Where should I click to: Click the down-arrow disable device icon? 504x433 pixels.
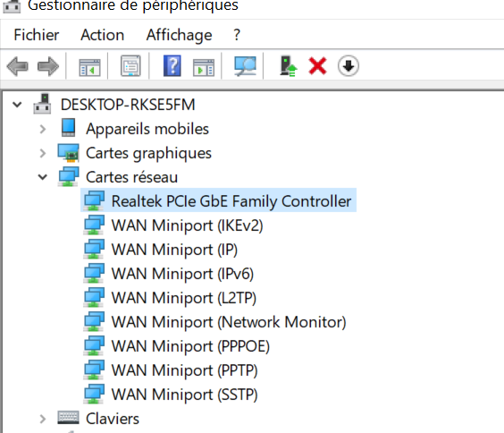[x=349, y=66]
